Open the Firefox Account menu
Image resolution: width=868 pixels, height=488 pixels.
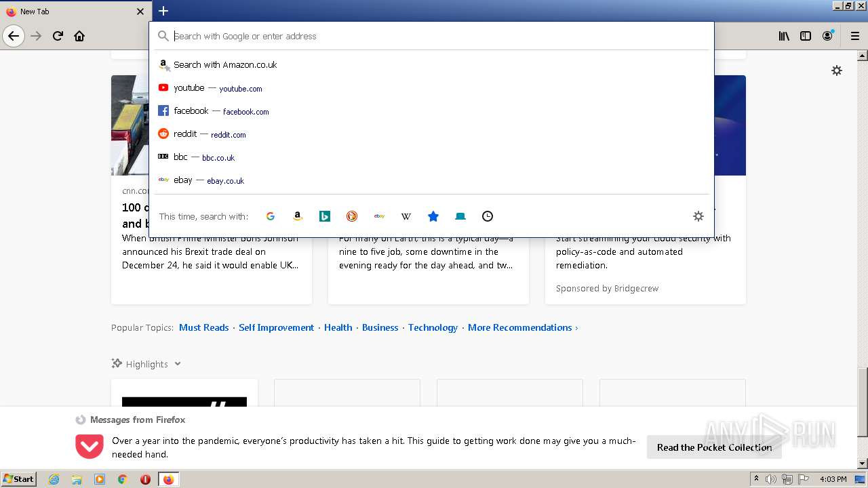pyautogui.click(x=827, y=36)
